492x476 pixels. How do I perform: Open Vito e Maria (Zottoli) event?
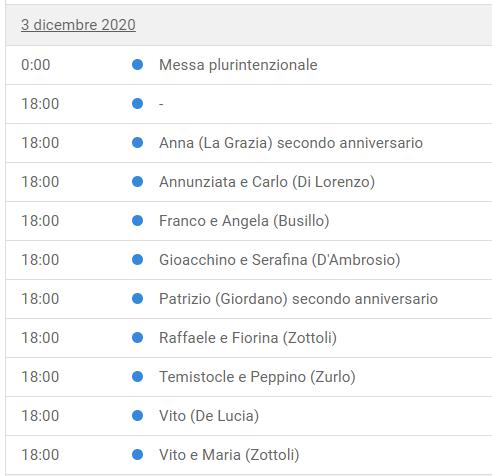click(229, 455)
